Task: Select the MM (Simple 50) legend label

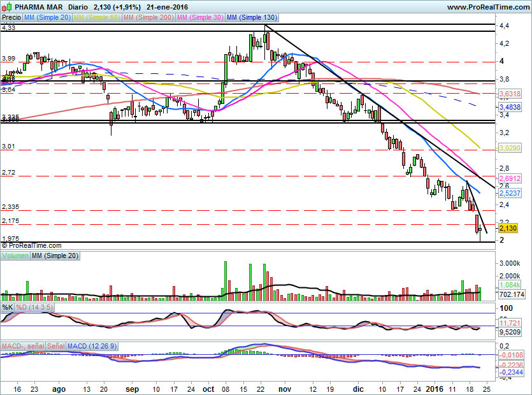Action: 97,18
